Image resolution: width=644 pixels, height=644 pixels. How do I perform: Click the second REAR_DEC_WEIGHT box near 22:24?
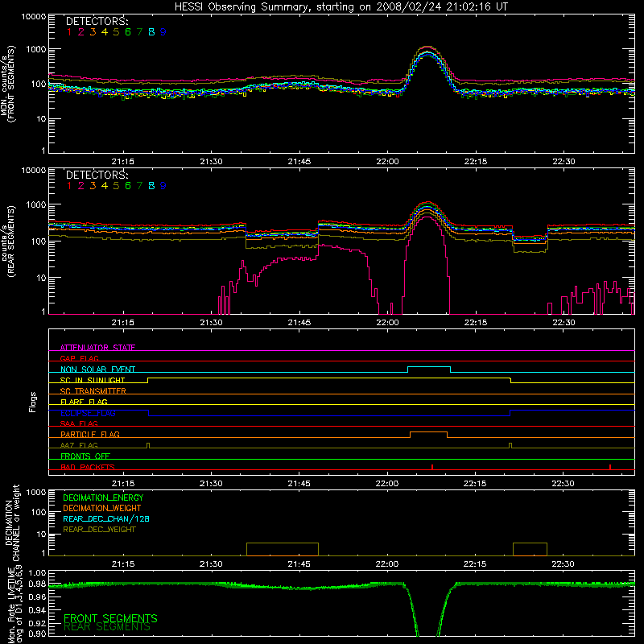530,550
